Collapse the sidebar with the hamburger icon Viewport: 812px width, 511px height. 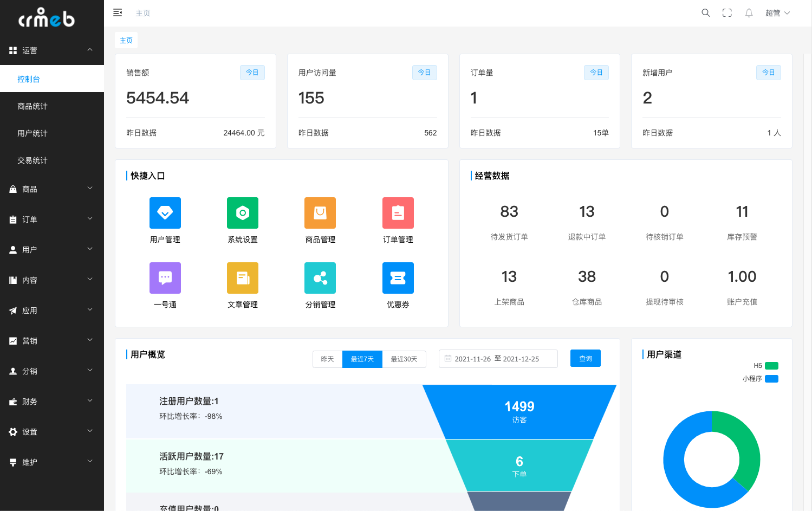118,12
